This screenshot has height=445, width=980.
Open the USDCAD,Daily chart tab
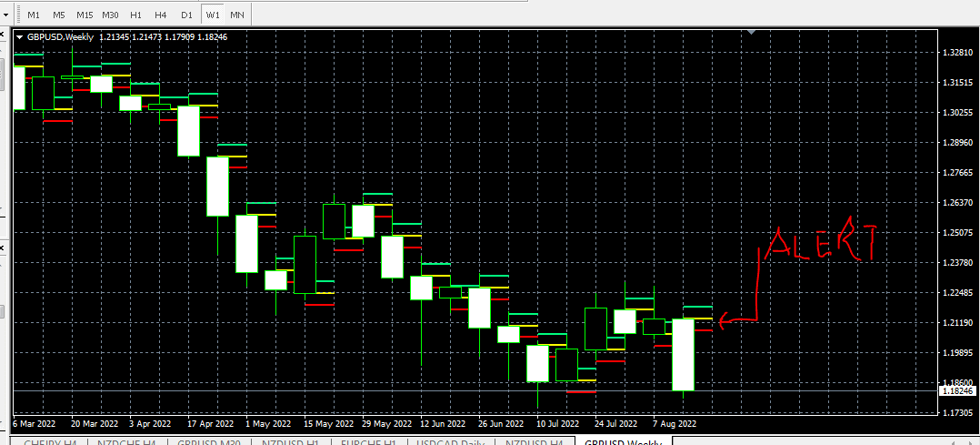449,442
